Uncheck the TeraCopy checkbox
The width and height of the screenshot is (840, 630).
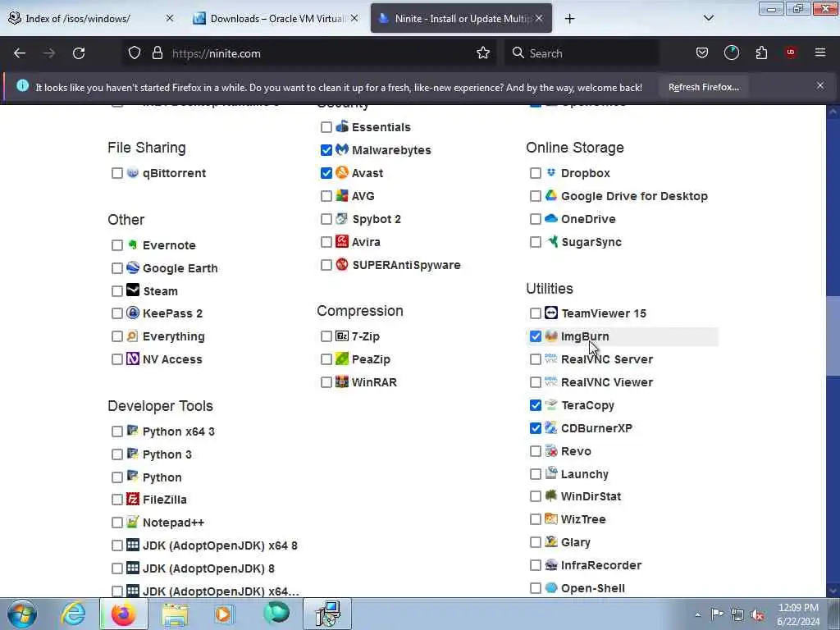(535, 405)
